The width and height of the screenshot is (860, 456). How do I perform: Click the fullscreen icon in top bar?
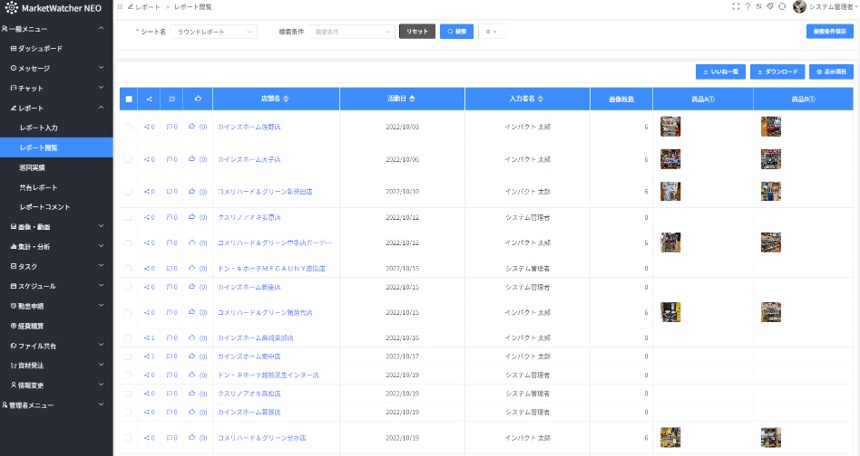coord(735,7)
